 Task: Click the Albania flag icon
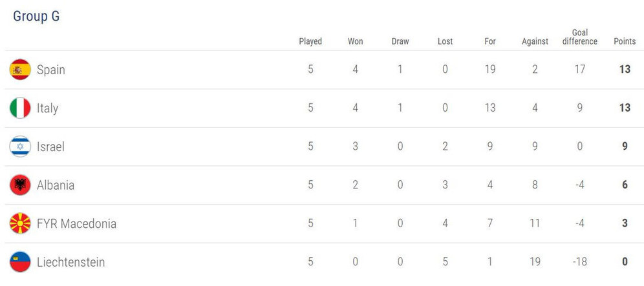(x=20, y=185)
